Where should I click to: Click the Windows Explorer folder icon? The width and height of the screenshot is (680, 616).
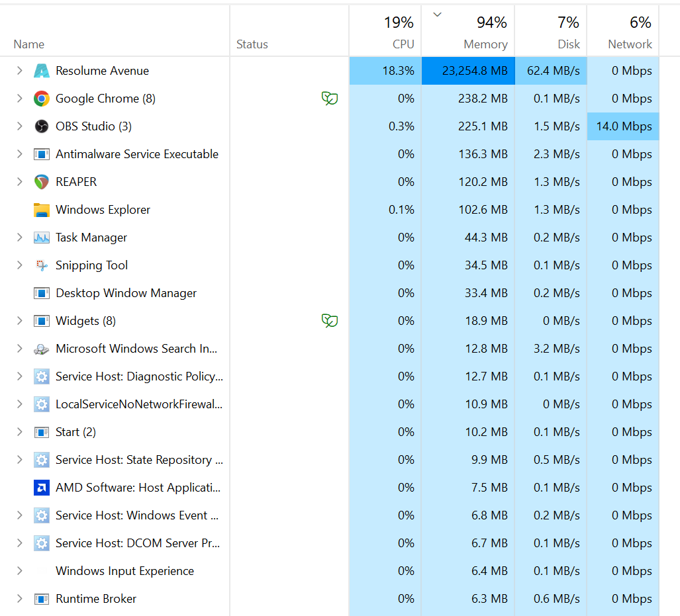42,210
